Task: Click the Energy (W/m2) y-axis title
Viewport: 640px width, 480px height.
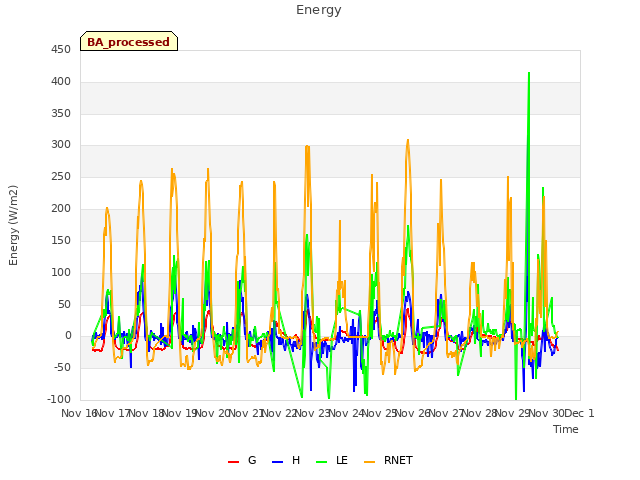Action: [13, 225]
